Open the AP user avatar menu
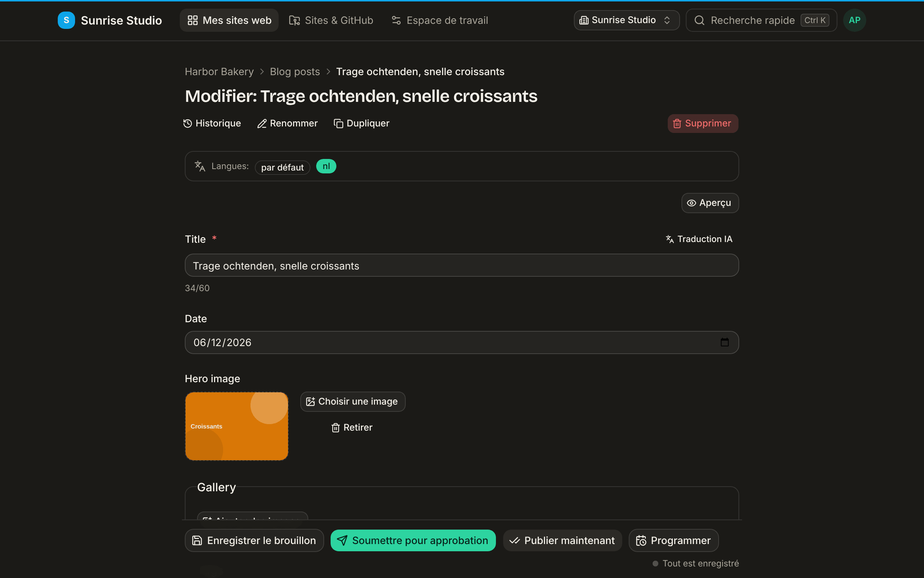Image resolution: width=924 pixels, height=578 pixels. point(854,20)
